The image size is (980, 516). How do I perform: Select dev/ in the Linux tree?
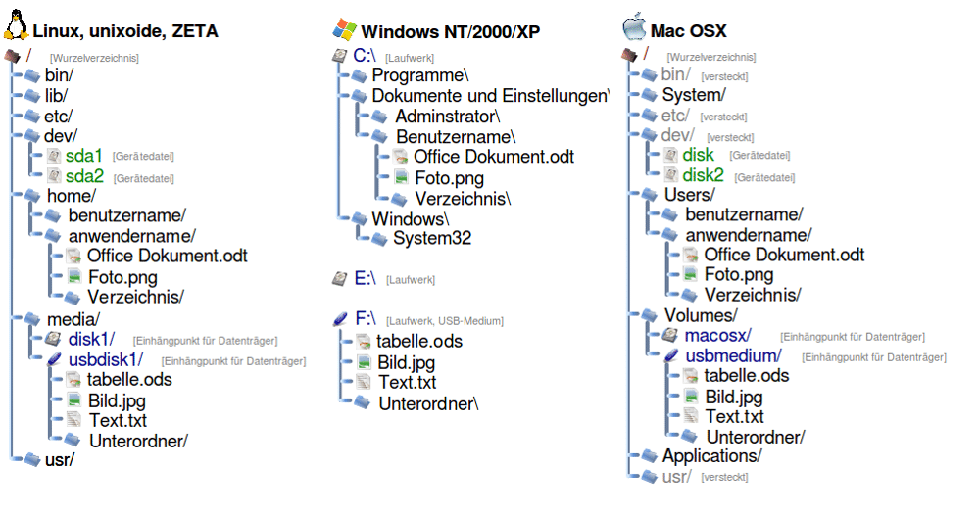tap(61, 135)
